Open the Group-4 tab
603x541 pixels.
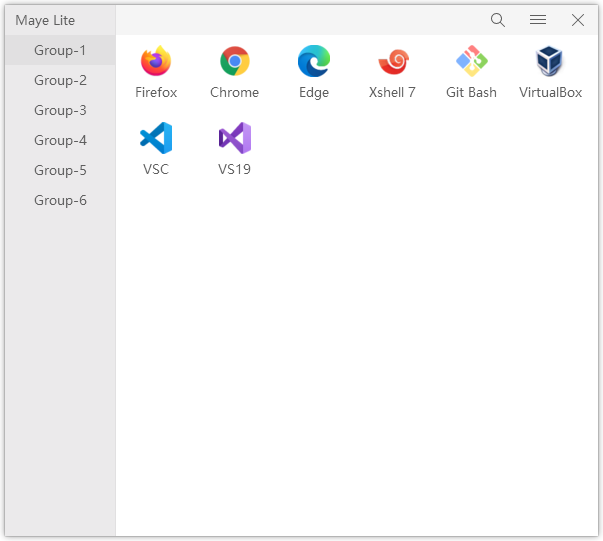pos(60,140)
